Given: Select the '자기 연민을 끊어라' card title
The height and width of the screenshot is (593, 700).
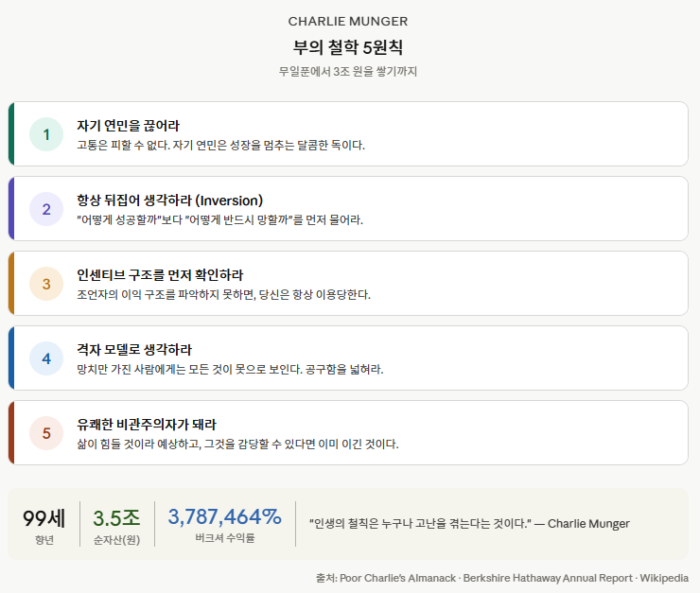Looking at the screenshot, I should [128, 126].
